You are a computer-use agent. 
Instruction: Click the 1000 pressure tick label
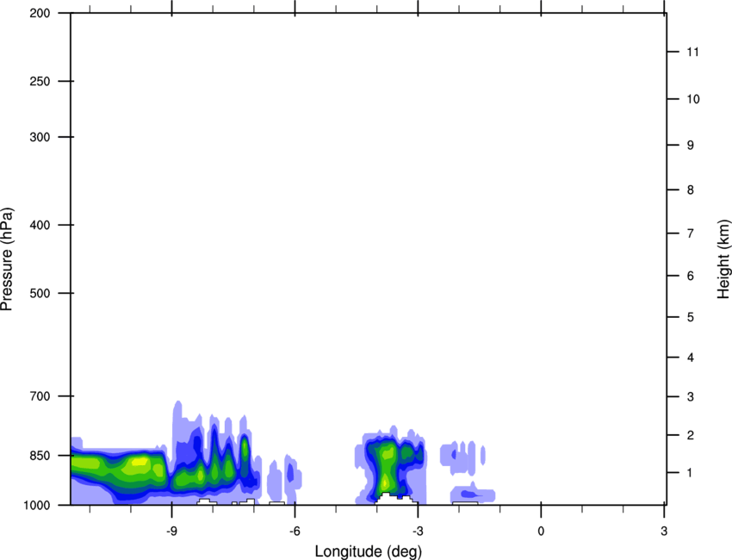pyautogui.click(x=37, y=505)
